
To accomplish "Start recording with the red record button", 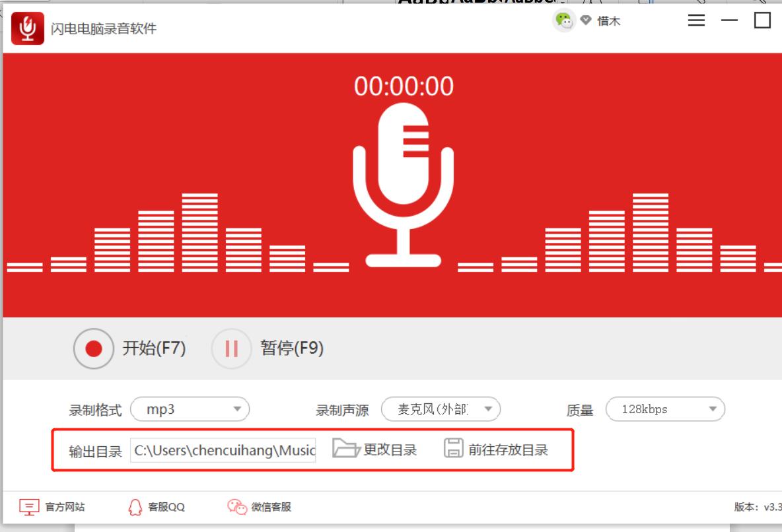I will [94, 349].
